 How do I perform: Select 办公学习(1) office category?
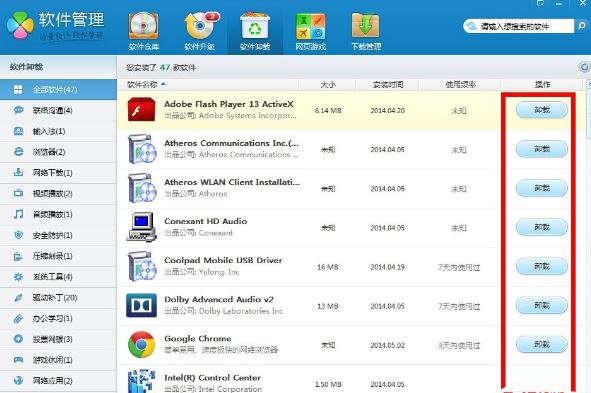click(58, 319)
